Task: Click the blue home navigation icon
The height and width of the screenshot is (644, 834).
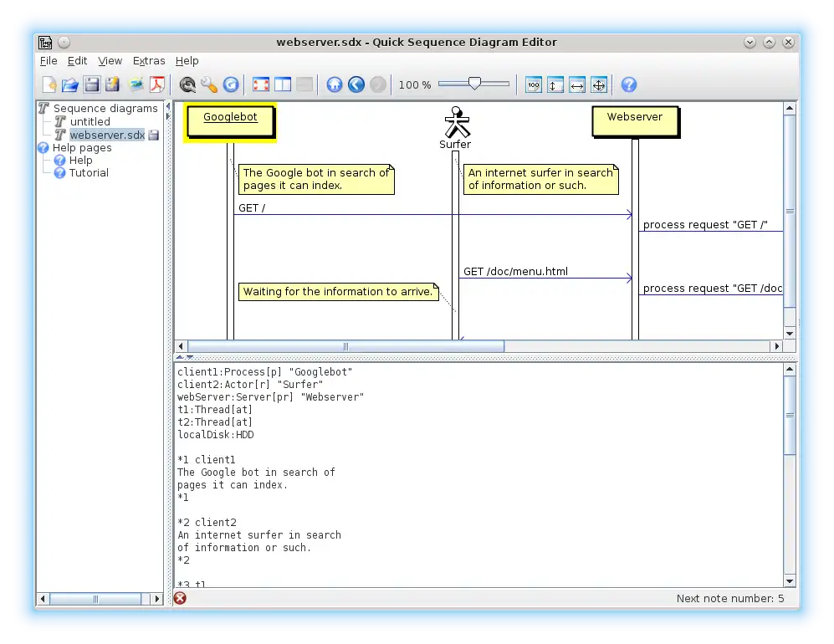Action: click(x=334, y=85)
